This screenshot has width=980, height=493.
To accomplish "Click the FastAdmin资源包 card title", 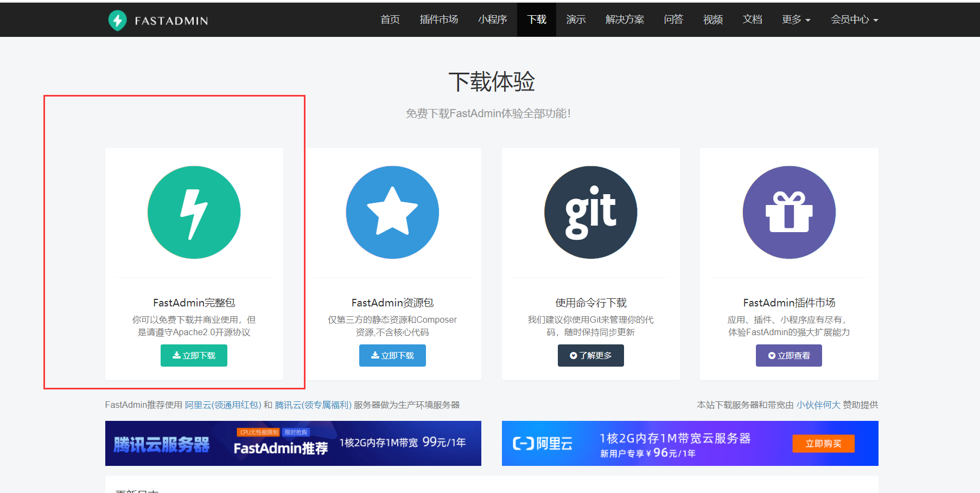I will pyautogui.click(x=392, y=303).
